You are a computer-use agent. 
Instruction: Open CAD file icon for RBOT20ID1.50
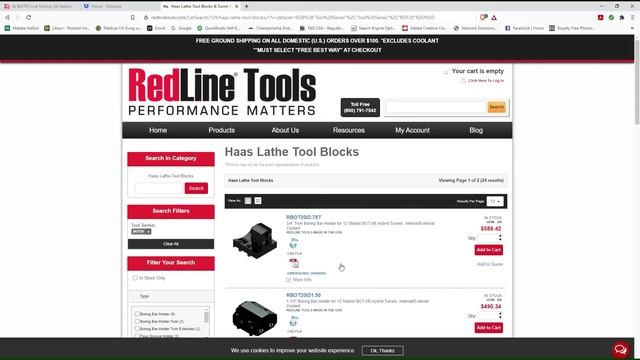click(293, 322)
